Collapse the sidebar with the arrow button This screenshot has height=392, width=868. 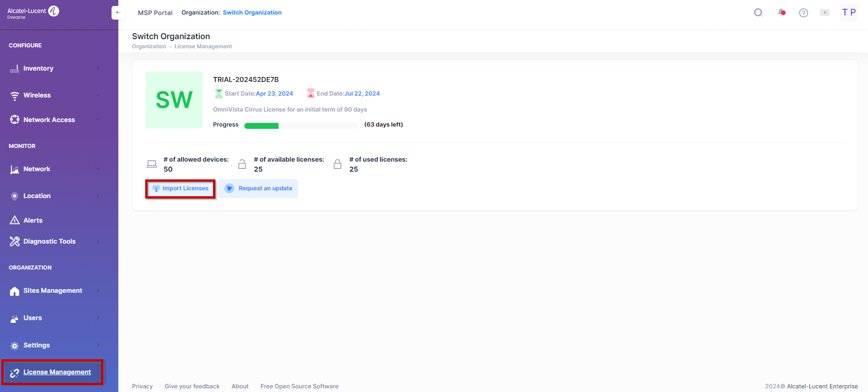(x=118, y=13)
